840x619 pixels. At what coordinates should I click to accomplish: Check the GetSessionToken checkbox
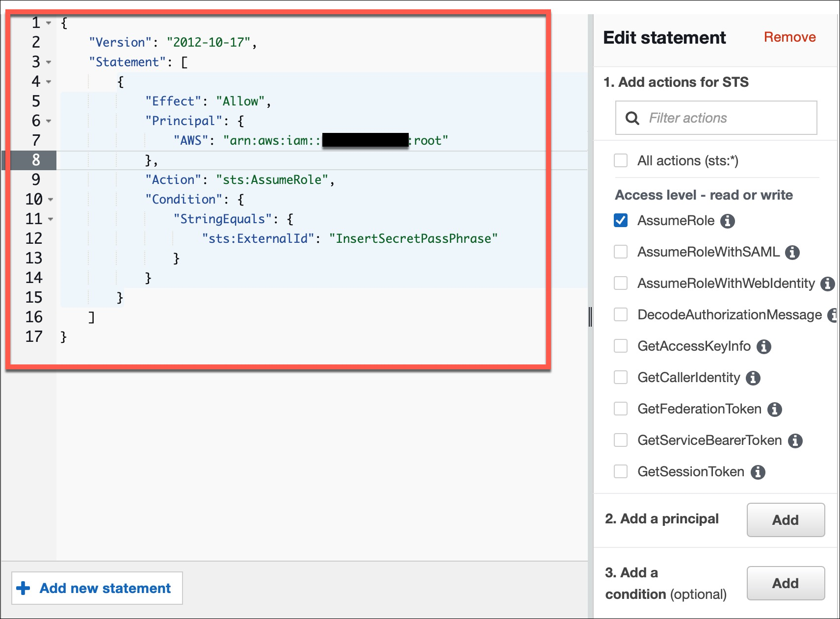[x=621, y=471]
